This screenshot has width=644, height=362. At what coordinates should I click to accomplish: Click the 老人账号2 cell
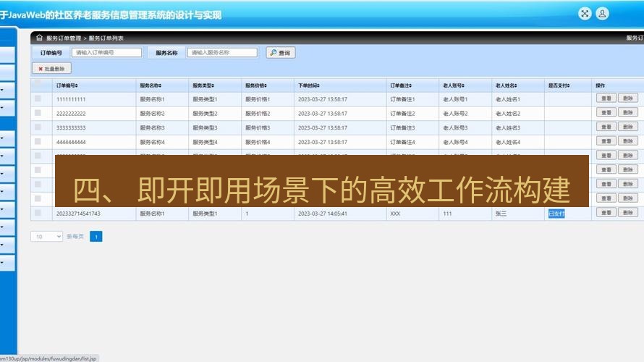[455, 114]
